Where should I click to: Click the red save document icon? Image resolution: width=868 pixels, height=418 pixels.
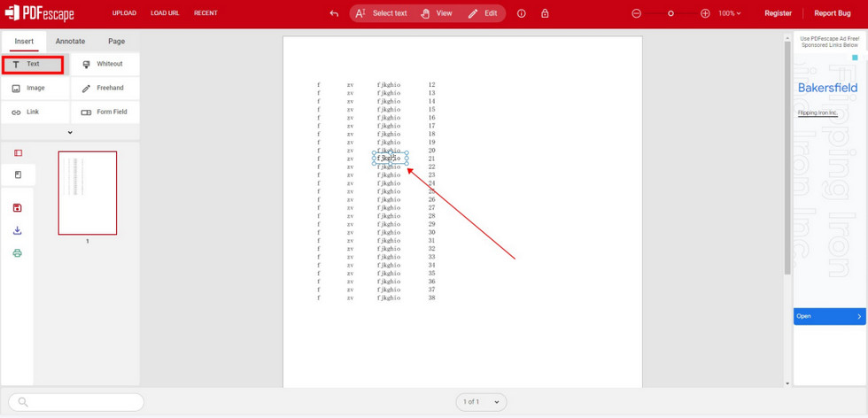[17, 208]
